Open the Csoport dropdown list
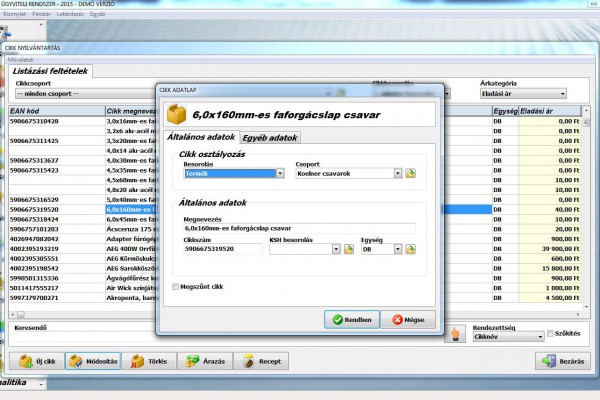 [397, 173]
